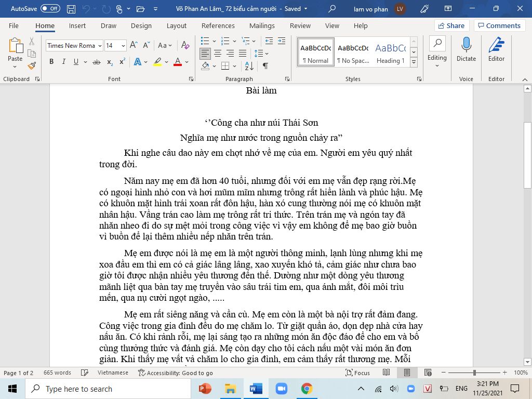This screenshot has height=399, width=532.
Task: Click the Save icon in title bar
Action: [x=71, y=9]
